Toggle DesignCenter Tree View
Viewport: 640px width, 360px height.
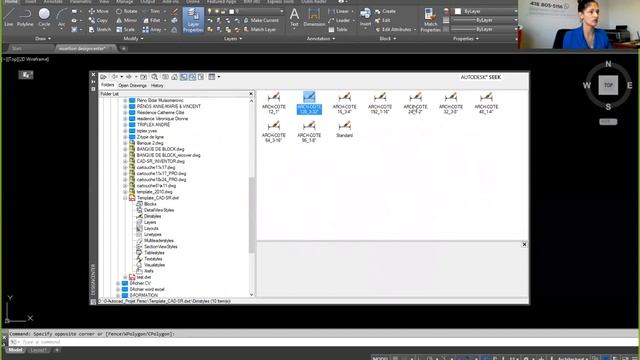pos(184,77)
